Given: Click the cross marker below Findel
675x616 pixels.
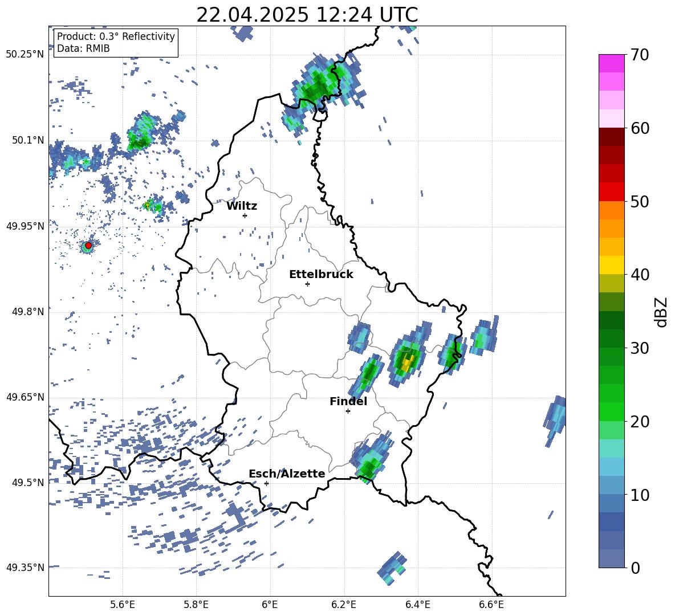Looking at the screenshot, I should click(x=348, y=411).
